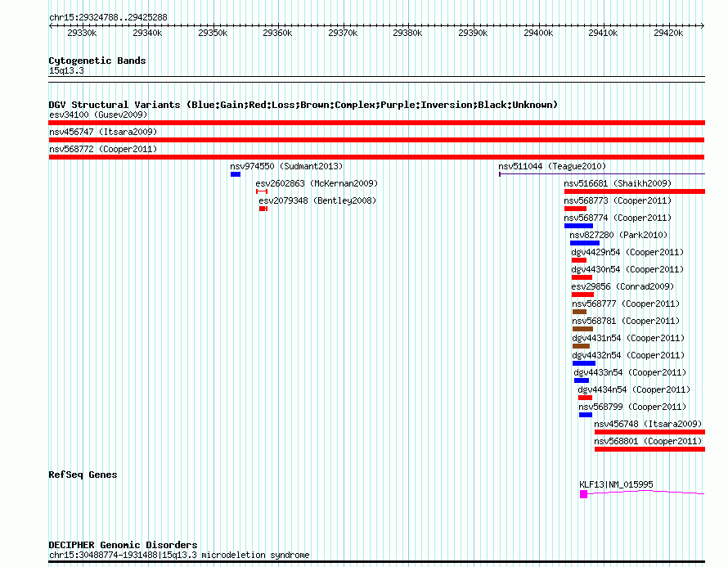Click the DGV Structural Variants track title
The image size is (728, 567).
[303, 105]
